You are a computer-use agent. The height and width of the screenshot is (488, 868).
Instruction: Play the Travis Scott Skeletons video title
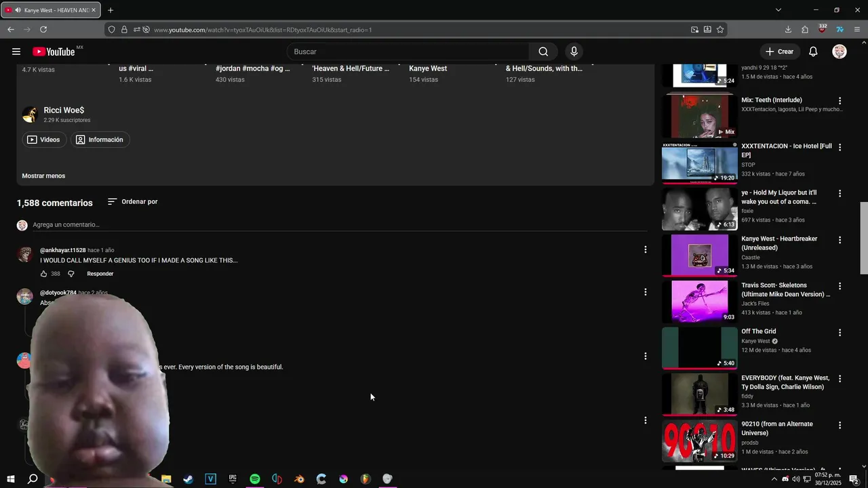(x=785, y=290)
